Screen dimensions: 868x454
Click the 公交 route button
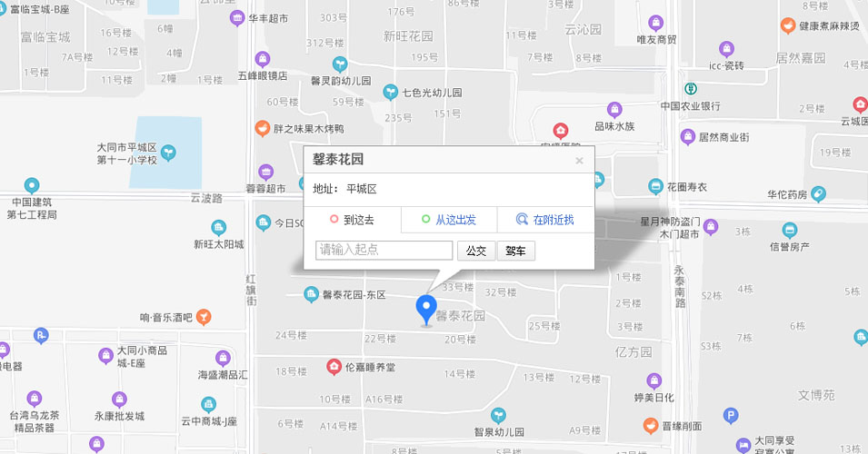[476, 251]
